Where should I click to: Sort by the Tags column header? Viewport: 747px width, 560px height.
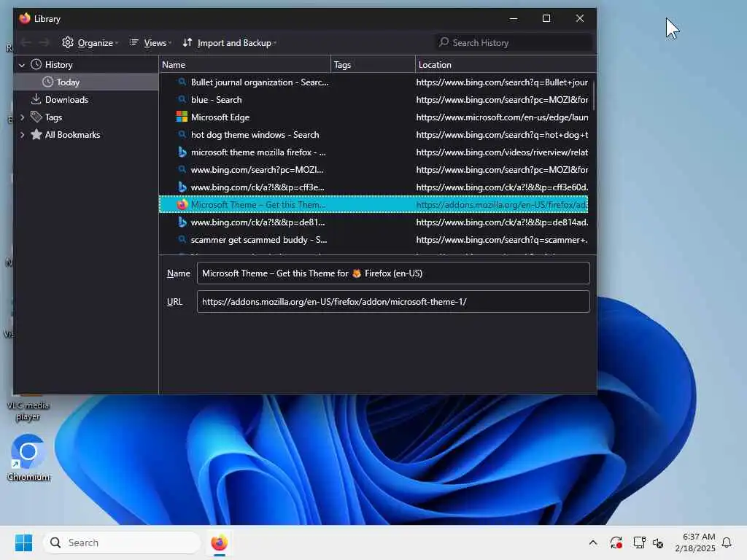[373, 65]
